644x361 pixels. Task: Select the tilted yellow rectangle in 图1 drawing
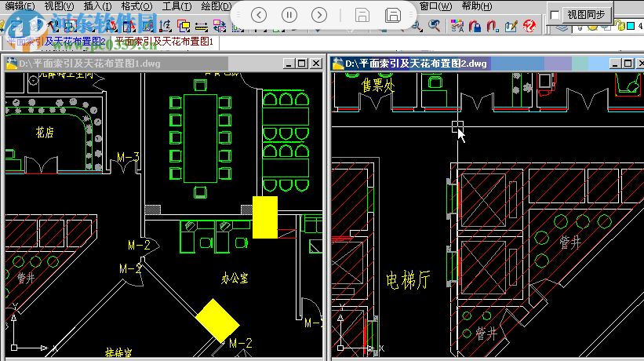[x=218, y=320]
